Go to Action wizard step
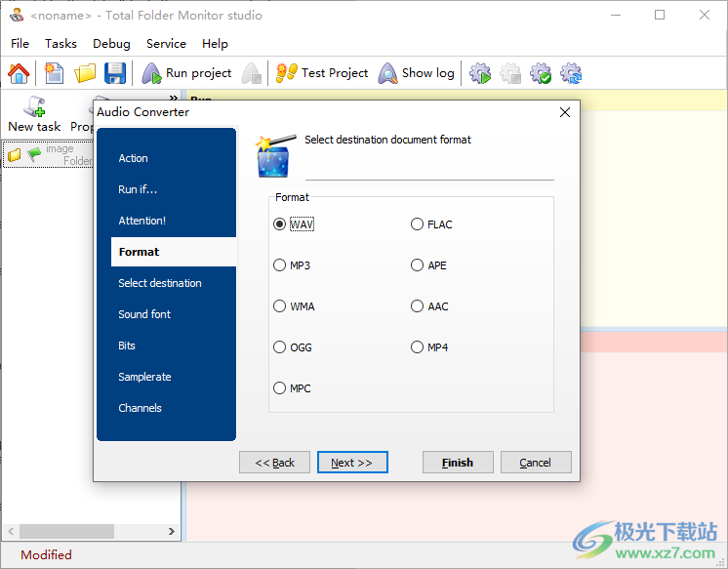This screenshot has height=569, width=728. coord(134,158)
